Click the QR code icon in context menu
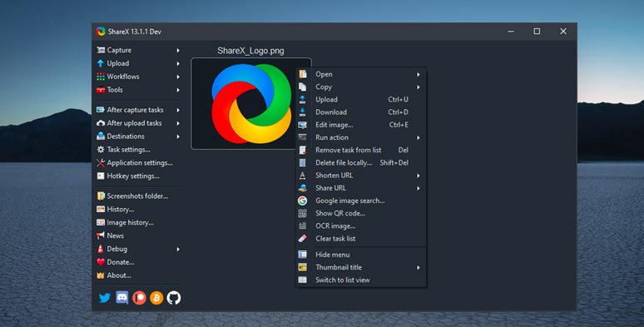 (x=302, y=213)
